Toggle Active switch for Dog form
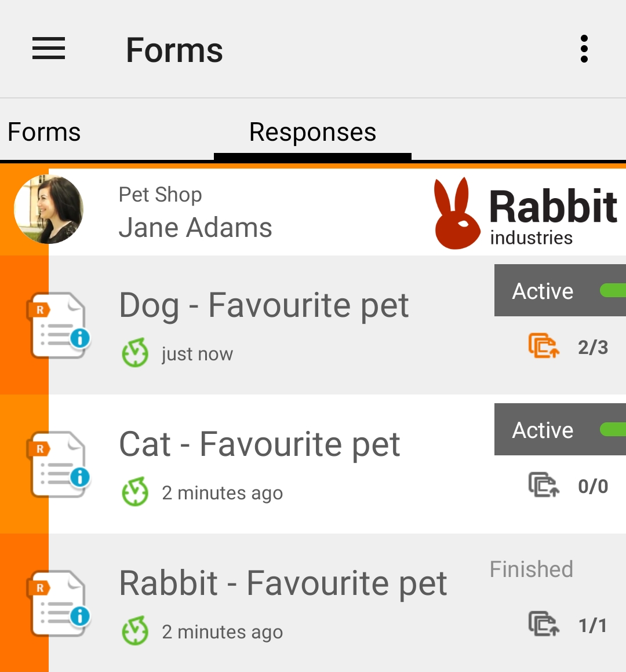This screenshot has height=672, width=626. [560, 291]
